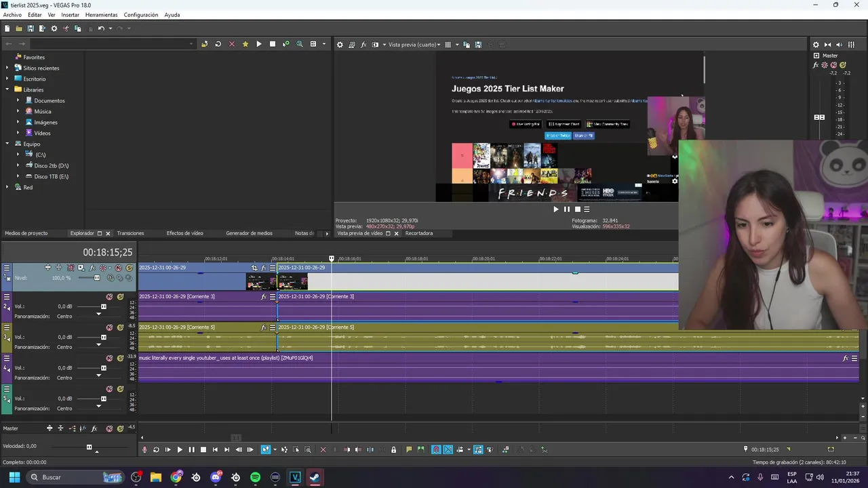Toggle Automatic Crossfades button

pyautogui.click(x=448, y=449)
